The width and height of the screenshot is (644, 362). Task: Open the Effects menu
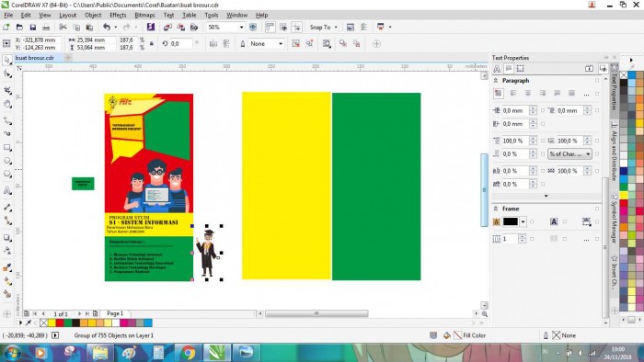(118, 16)
